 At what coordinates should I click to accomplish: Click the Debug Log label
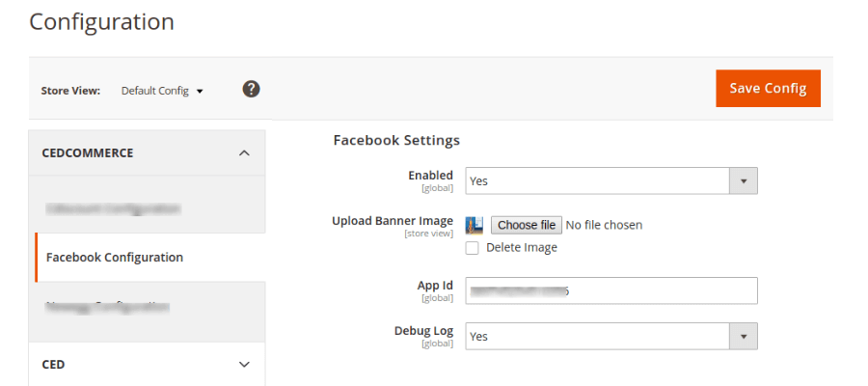[x=424, y=331]
